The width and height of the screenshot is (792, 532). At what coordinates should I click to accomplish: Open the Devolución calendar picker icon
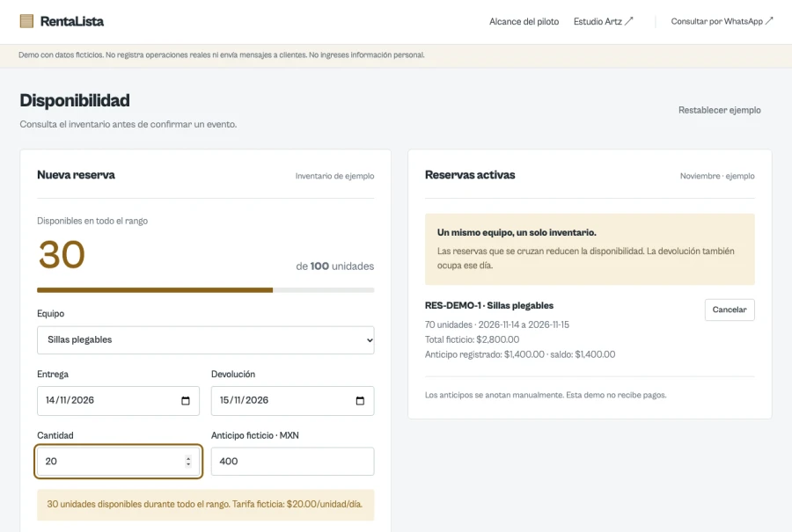click(x=360, y=401)
